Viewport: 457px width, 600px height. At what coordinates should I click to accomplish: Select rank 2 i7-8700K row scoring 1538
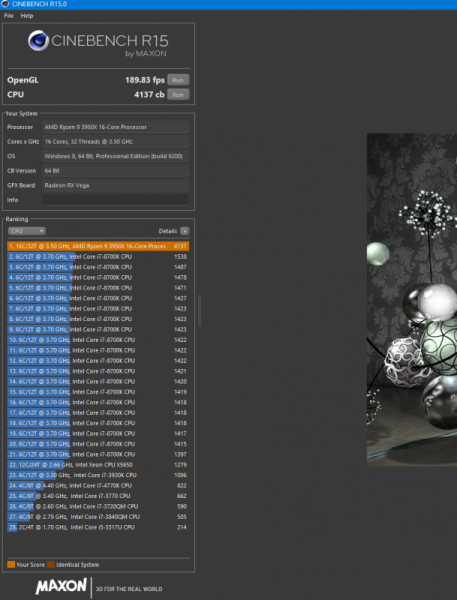98,256
